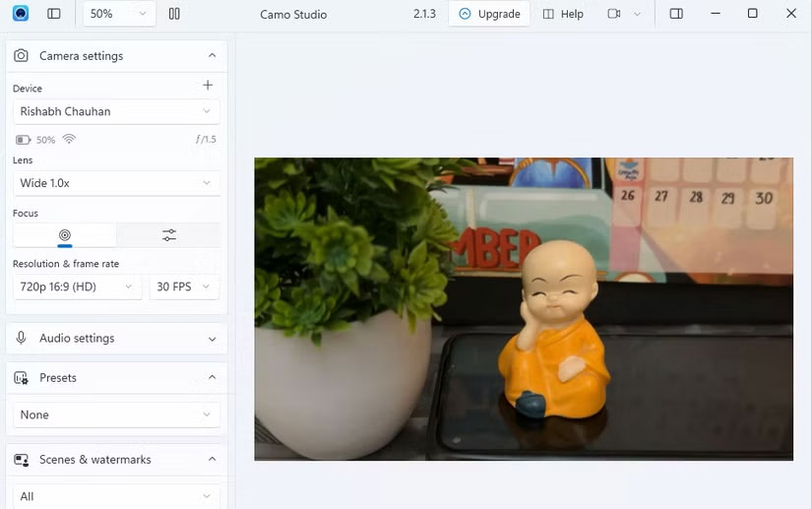This screenshot has height=509, width=812.
Task: Expand the Audio settings section
Action: 116,338
